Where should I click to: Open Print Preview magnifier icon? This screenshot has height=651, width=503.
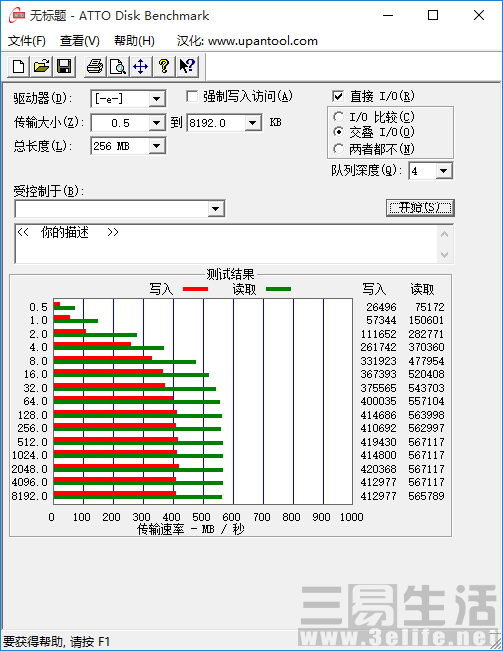[118, 66]
